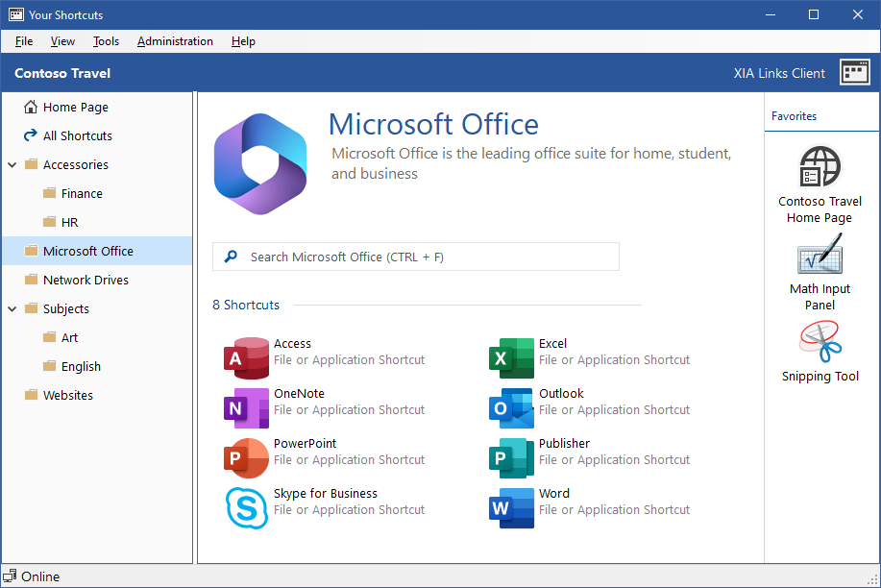Open the OneNote shortcut
Viewport: 881px width, 588px height.
coord(301,401)
